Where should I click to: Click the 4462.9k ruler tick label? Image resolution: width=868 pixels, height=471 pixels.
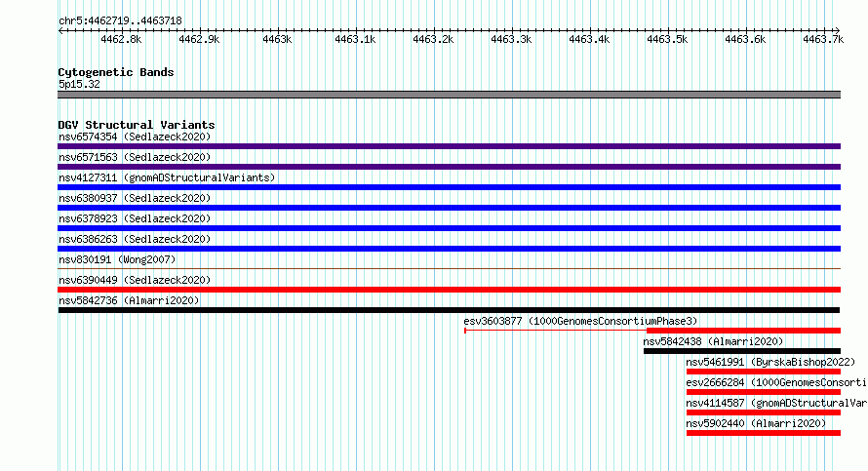coord(199,40)
